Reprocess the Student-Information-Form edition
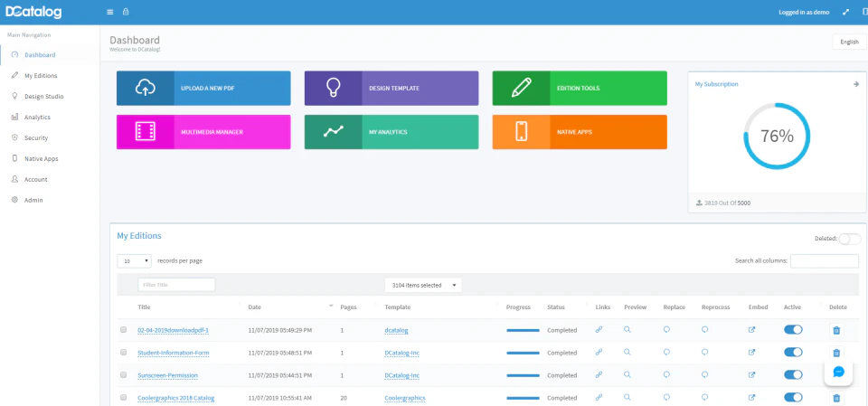Viewport: 868px width, 406px height. coord(704,352)
